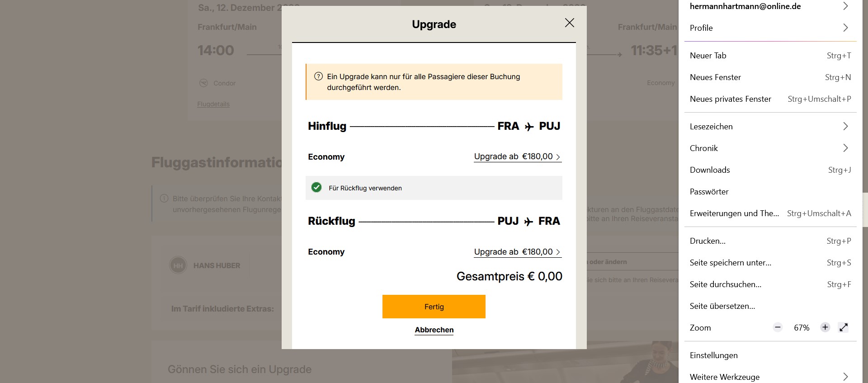Click zoom in plus button
Image resolution: width=868 pixels, height=383 pixels.
825,327
